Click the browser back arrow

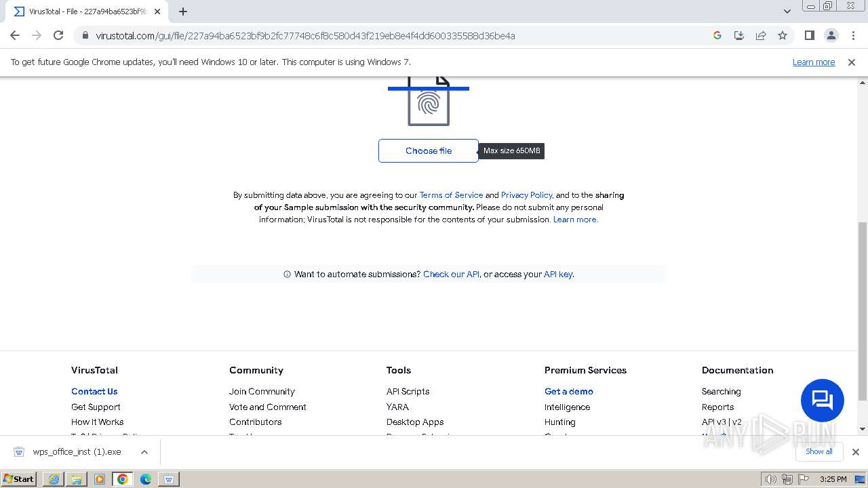15,35
